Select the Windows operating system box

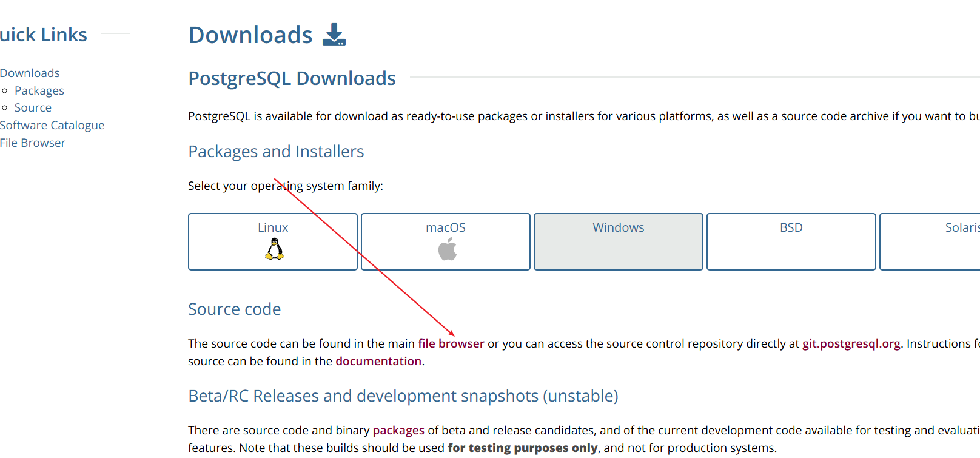pyautogui.click(x=619, y=241)
